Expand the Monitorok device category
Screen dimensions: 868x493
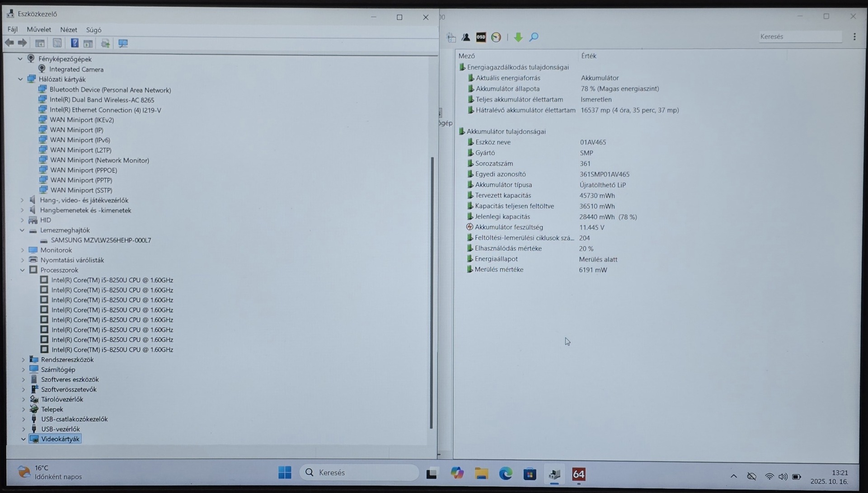22,250
